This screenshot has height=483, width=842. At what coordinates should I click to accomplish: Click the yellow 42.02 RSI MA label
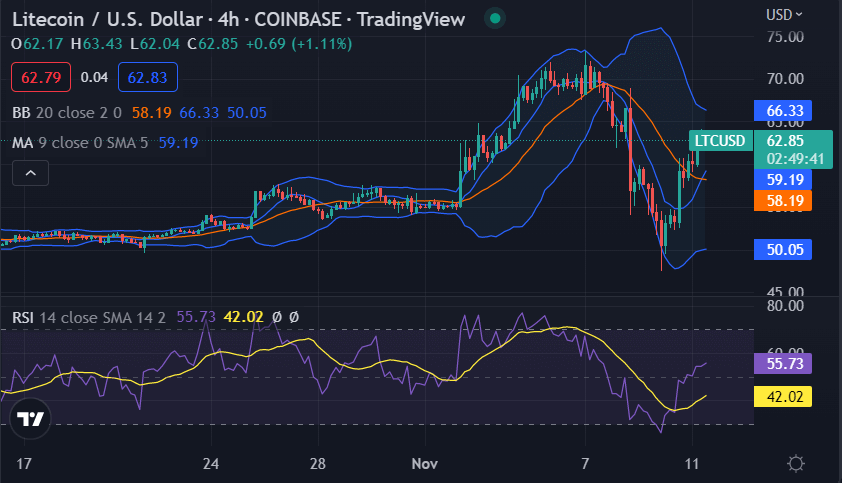[783, 397]
